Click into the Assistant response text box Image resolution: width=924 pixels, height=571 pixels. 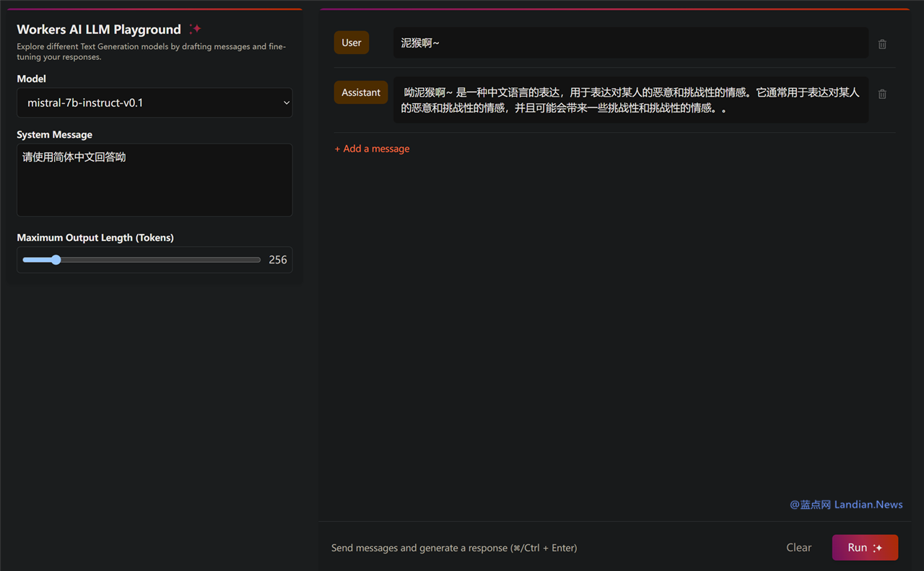tap(630, 100)
